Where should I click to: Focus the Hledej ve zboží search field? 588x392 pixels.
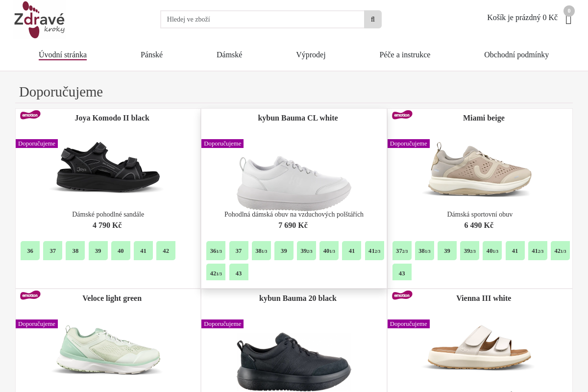[x=262, y=20]
